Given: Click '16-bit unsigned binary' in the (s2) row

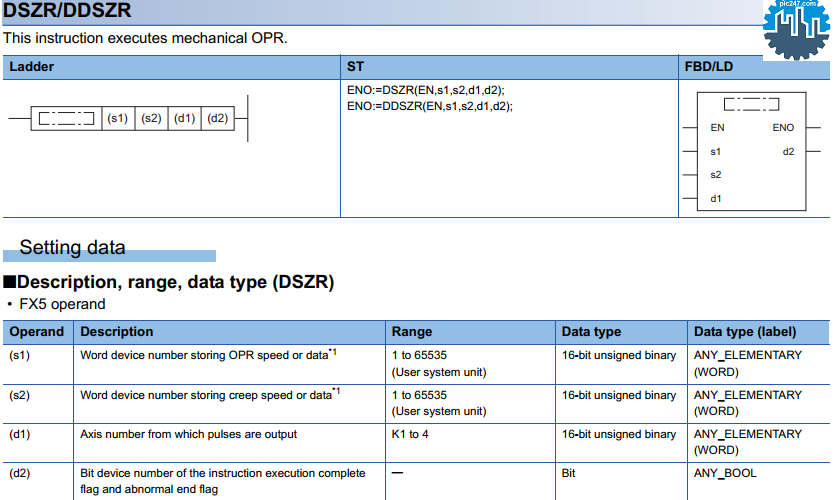Looking at the screenshot, I should click(619, 395).
